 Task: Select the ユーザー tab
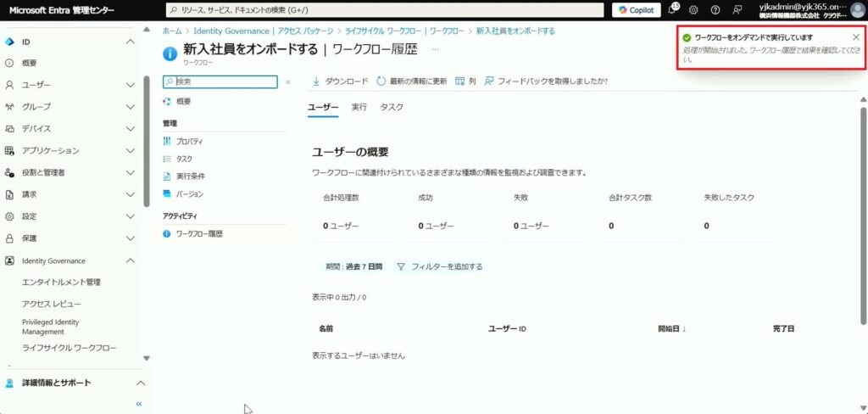[x=323, y=107]
